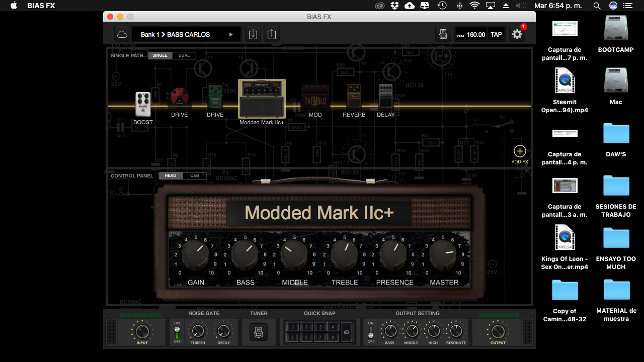Open settings gear with notification badge

coord(517,34)
